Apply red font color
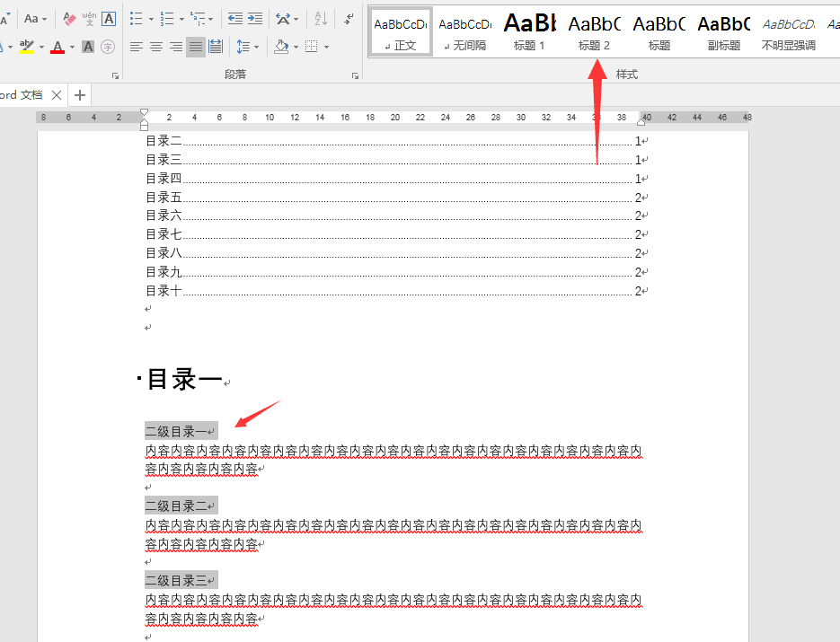Viewport: 840px width, 642px height. (x=57, y=47)
